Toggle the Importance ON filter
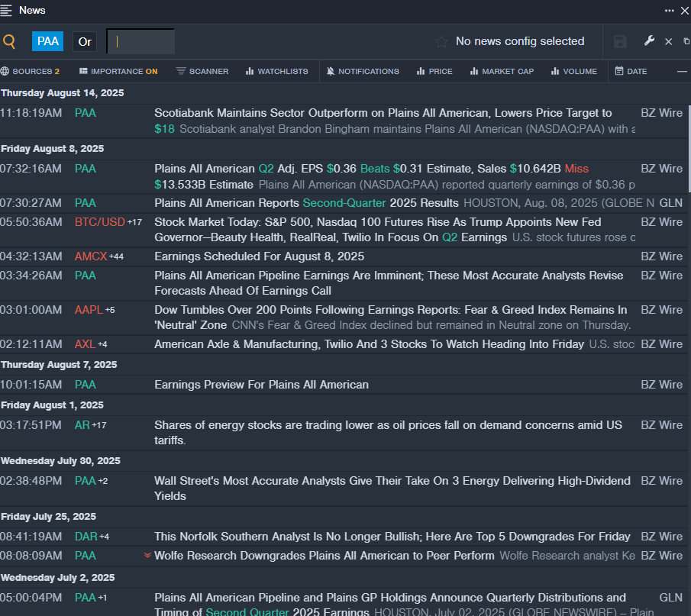This screenshot has width=691, height=616. tap(118, 71)
